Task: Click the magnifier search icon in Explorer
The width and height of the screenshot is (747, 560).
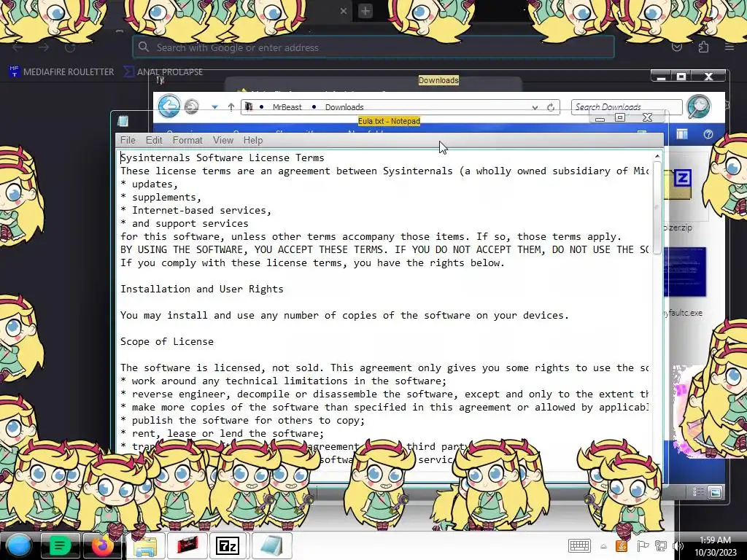Action: (699, 106)
